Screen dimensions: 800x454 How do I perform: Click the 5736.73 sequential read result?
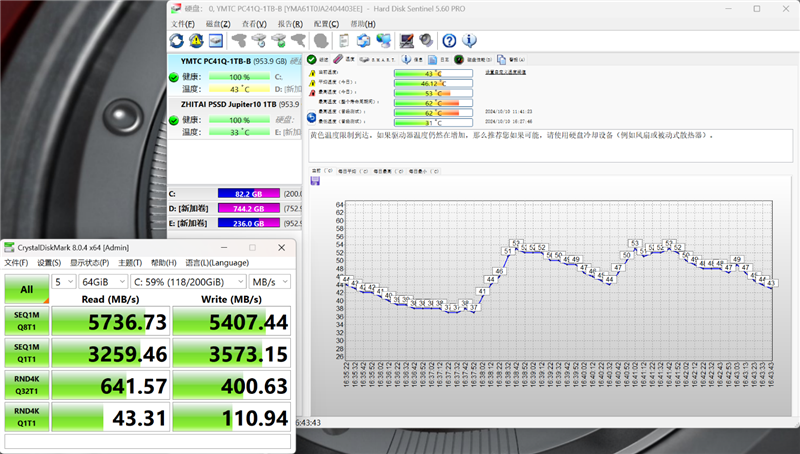[110, 321]
